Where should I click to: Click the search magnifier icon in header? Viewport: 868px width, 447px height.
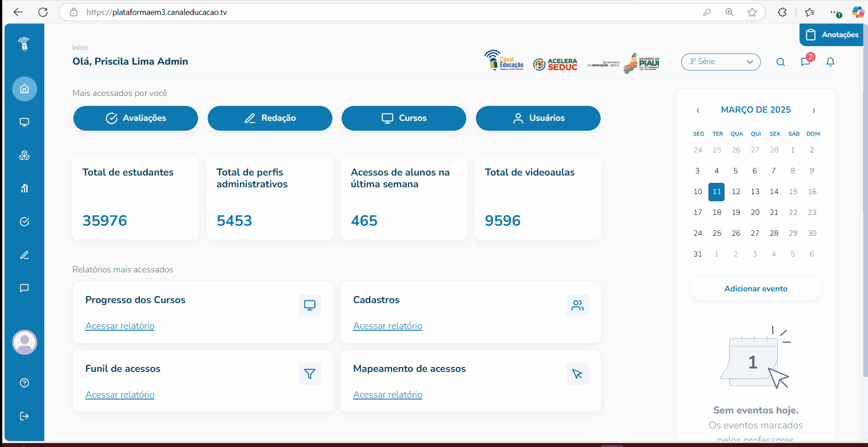(x=781, y=62)
